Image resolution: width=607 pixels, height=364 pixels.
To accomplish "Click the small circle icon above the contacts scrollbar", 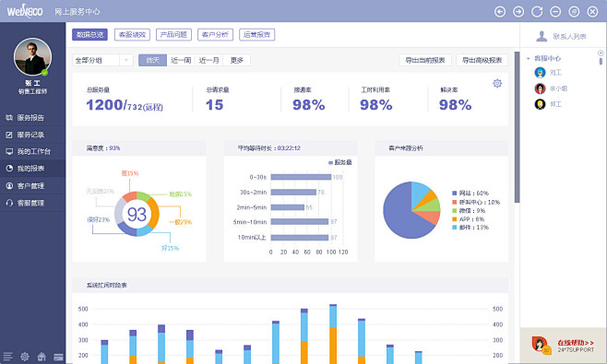I will pyautogui.click(x=601, y=53).
